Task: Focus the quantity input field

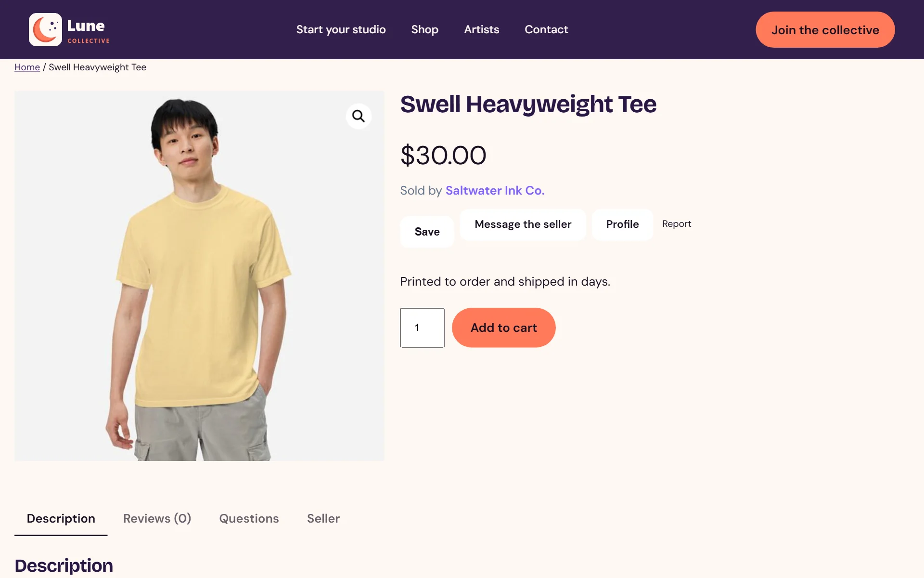Action: coord(422,328)
